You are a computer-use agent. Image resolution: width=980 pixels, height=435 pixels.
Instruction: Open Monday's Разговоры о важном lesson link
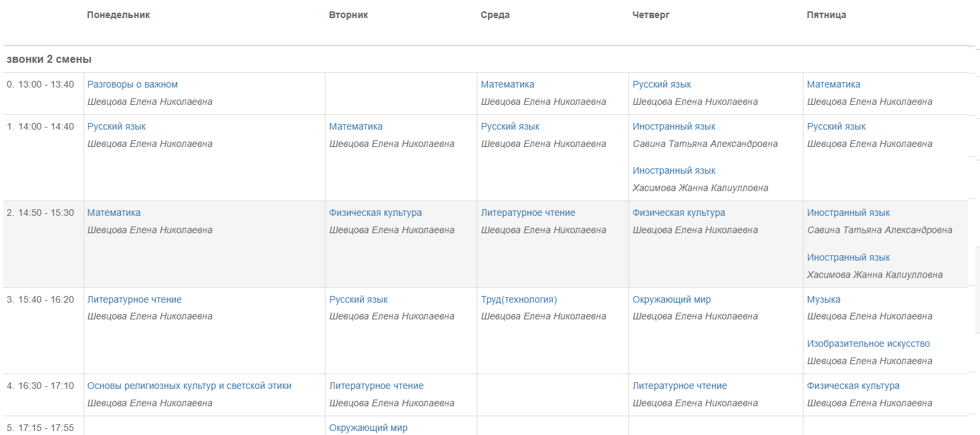pyautogui.click(x=132, y=84)
